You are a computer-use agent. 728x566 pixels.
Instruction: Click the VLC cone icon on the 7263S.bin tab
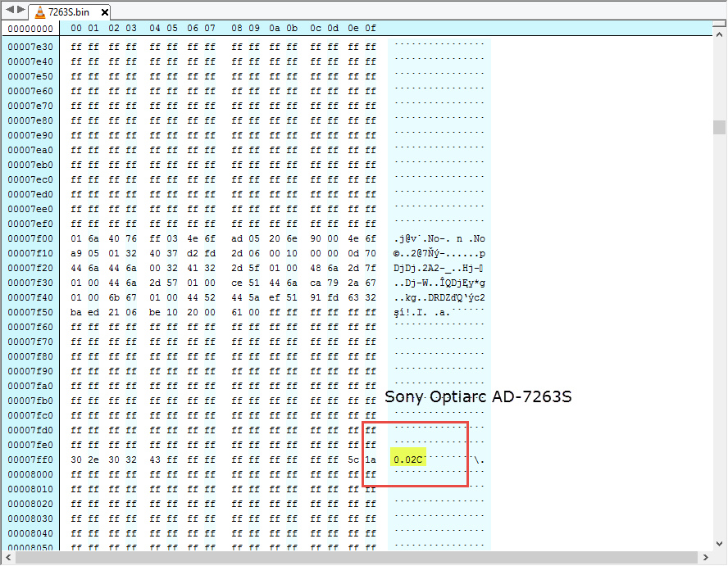coord(40,12)
